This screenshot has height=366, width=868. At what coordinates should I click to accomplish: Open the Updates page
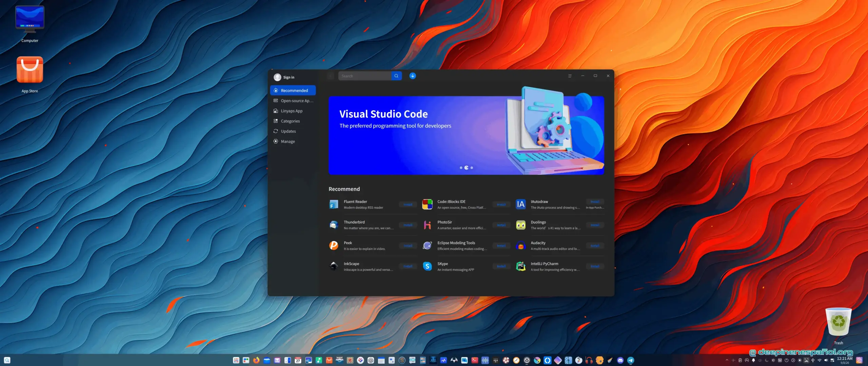(293, 131)
